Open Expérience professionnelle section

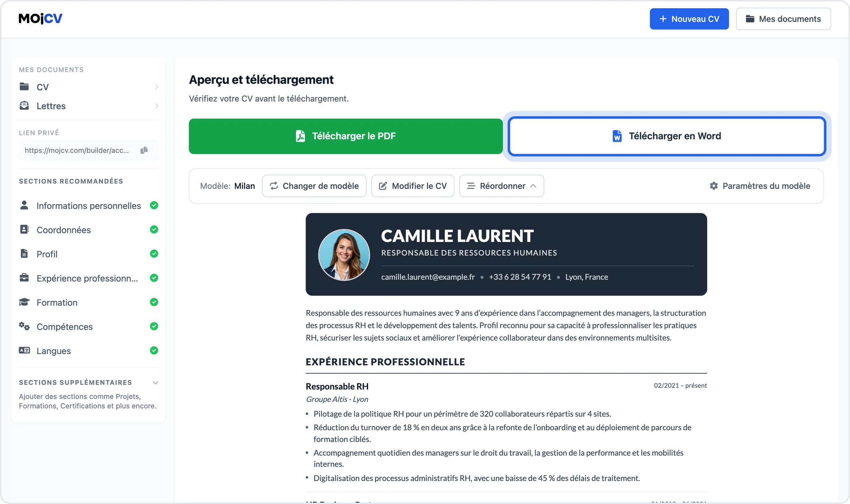click(89, 278)
